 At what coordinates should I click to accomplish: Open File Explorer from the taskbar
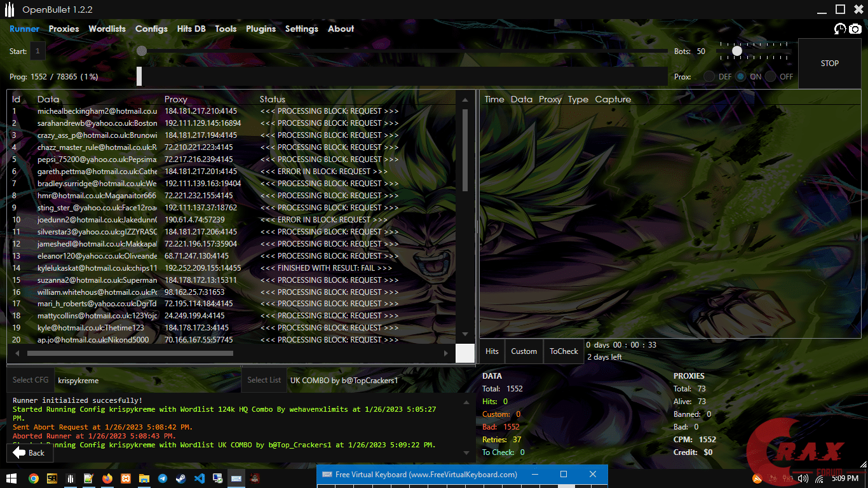144,478
